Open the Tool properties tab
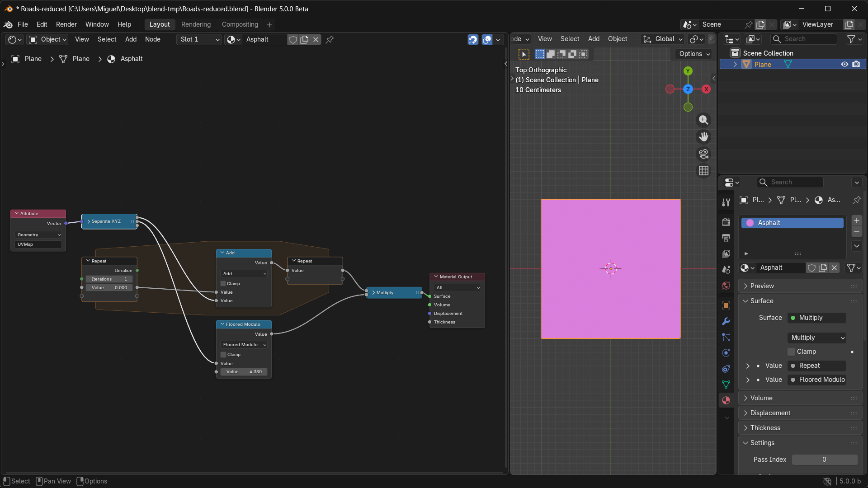Viewport: 868px width, 488px height. 726,202
